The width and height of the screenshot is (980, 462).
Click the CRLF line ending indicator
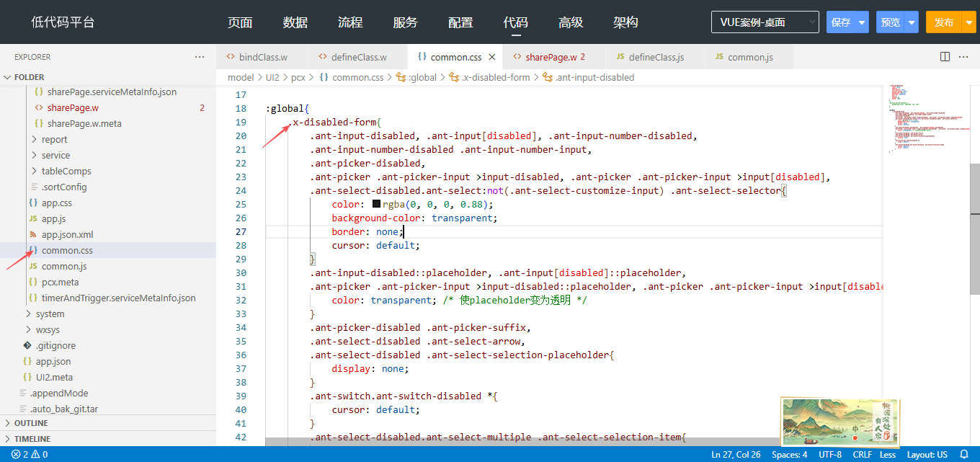pyautogui.click(x=863, y=454)
